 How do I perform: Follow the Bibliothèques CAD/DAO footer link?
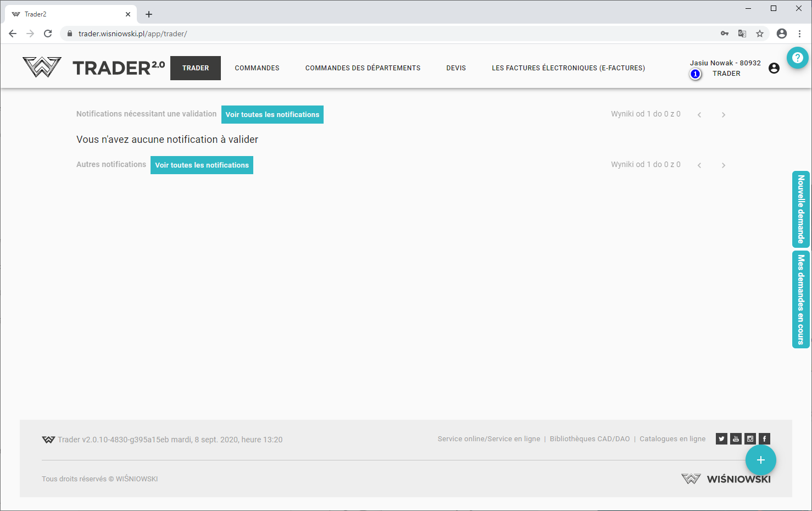[589, 439]
